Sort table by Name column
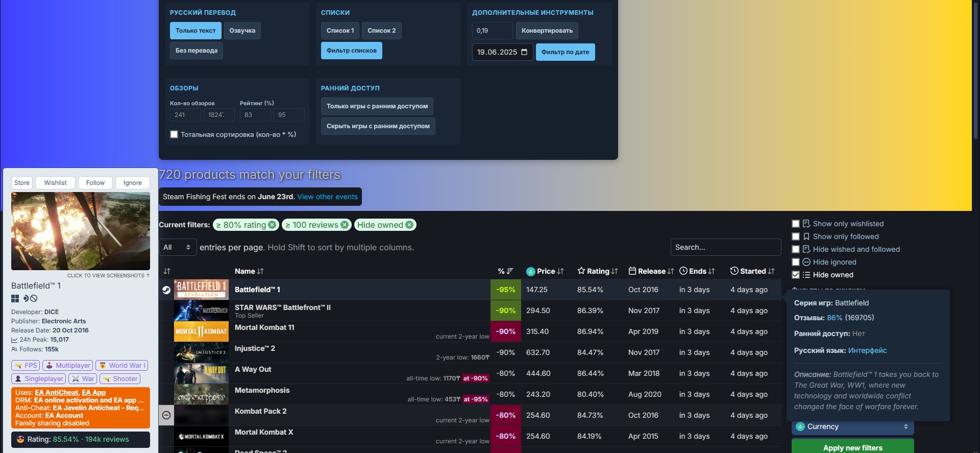 pos(249,271)
